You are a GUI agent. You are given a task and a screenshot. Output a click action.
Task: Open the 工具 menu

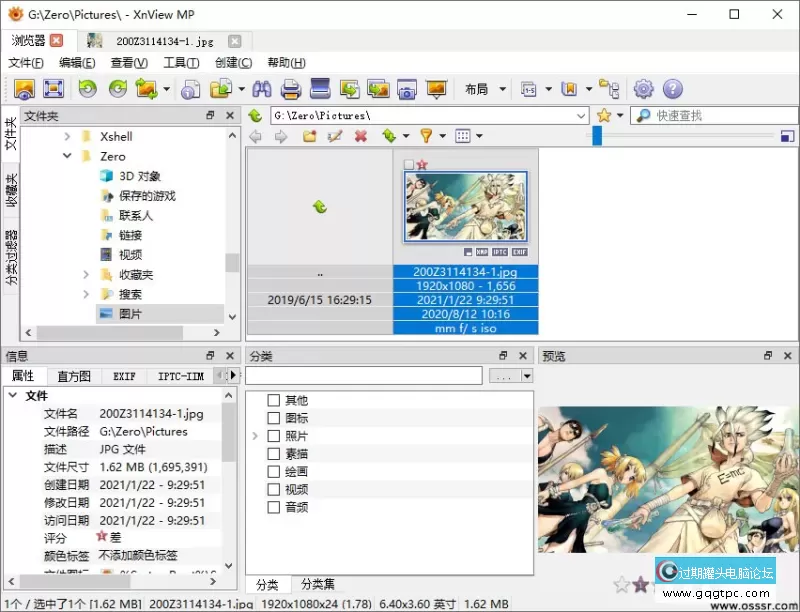click(x=180, y=62)
